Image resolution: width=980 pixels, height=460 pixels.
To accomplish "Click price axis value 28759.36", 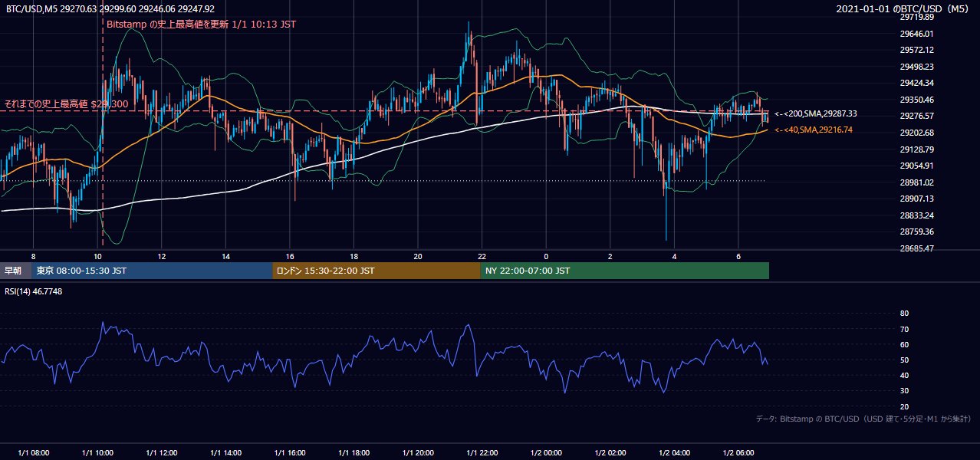I will [917, 232].
